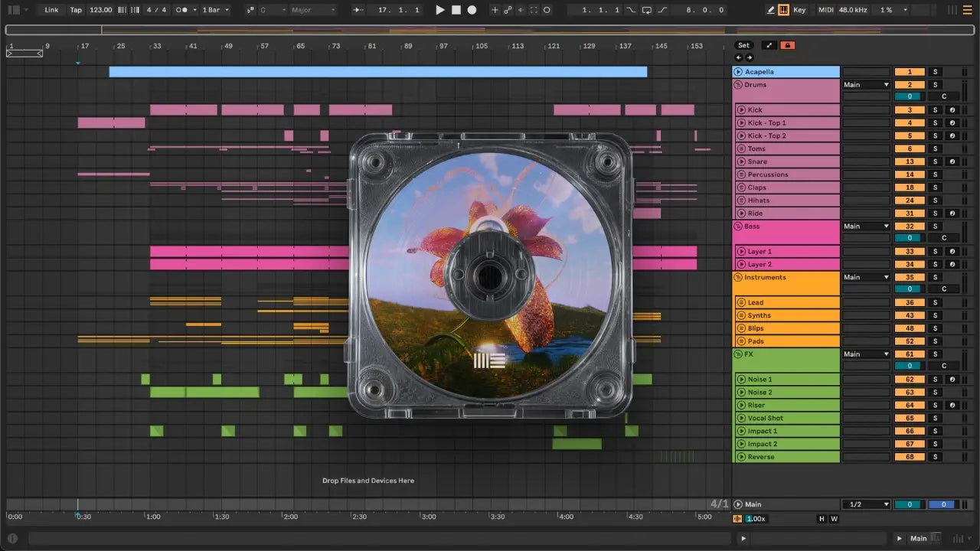The width and height of the screenshot is (980, 551).
Task: Toggle the computer MIDI keyboard icon
Action: pyautogui.click(x=784, y=10)
